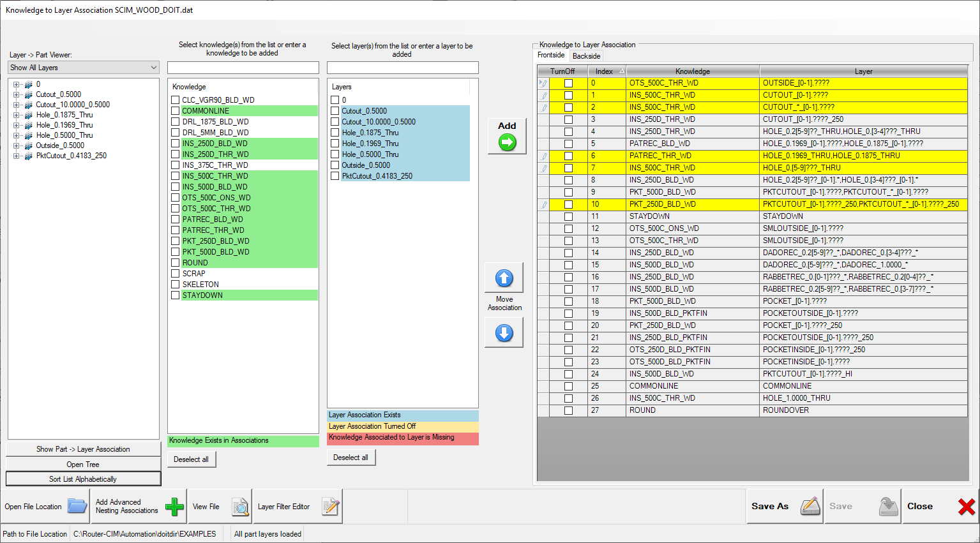980x543 pixels.
Task: Launch Layer Filter Editor via its pencil icon
Action: [330, 506]
